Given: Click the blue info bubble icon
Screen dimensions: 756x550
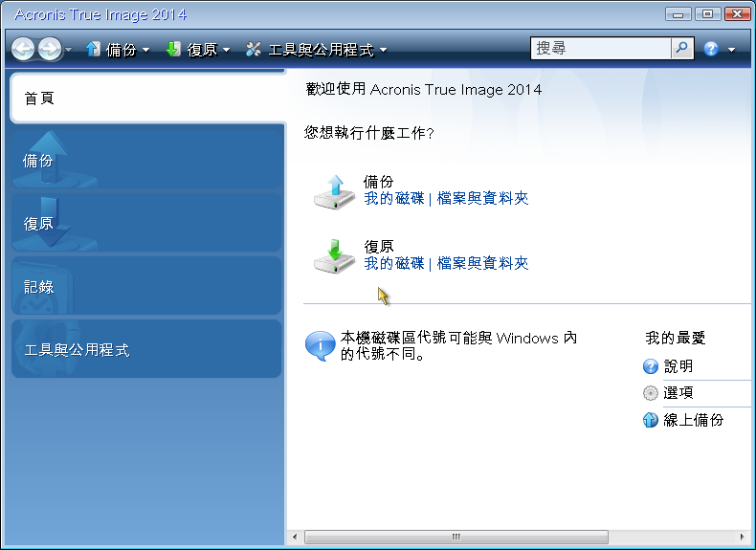Looking at the screenshot, I should 321,345.
